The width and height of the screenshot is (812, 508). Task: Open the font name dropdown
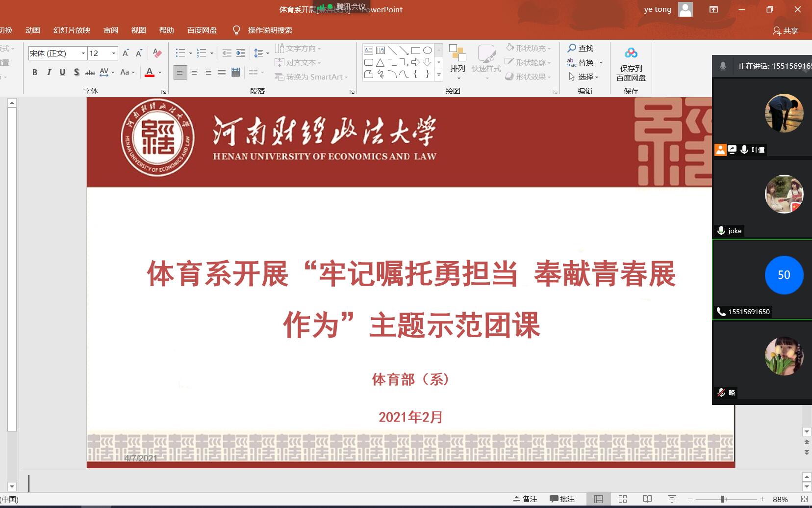[x=83, y=53]
